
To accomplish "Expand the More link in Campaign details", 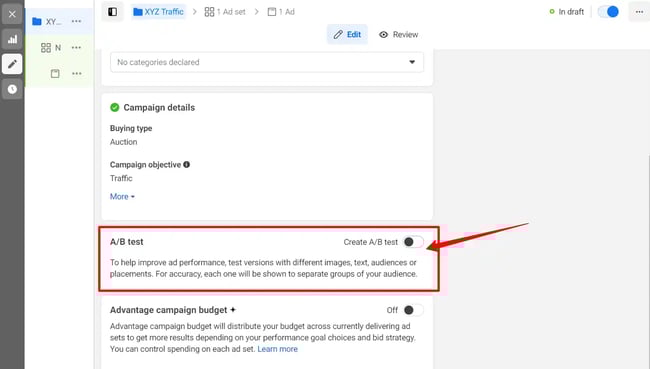I will coord(122,197).
